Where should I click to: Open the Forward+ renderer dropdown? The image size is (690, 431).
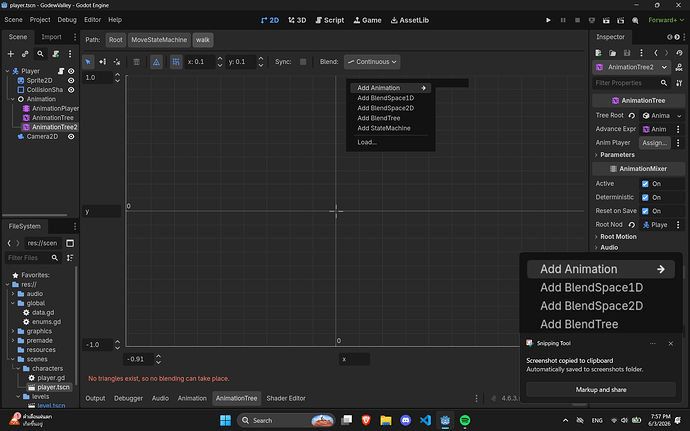click(666, 20)
